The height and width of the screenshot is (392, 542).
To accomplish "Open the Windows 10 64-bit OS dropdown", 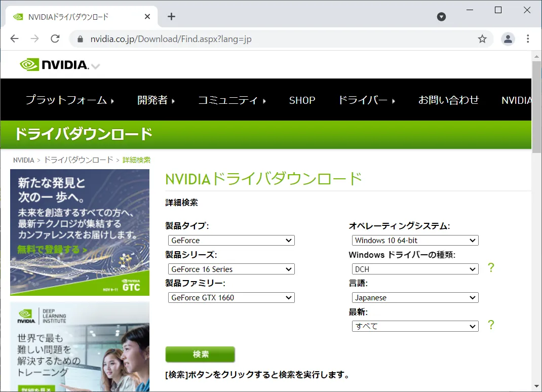I will tap(415, 240).
